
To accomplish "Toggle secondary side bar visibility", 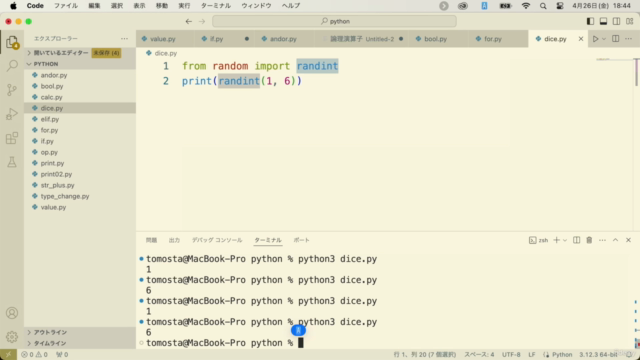I will (616, 21).
